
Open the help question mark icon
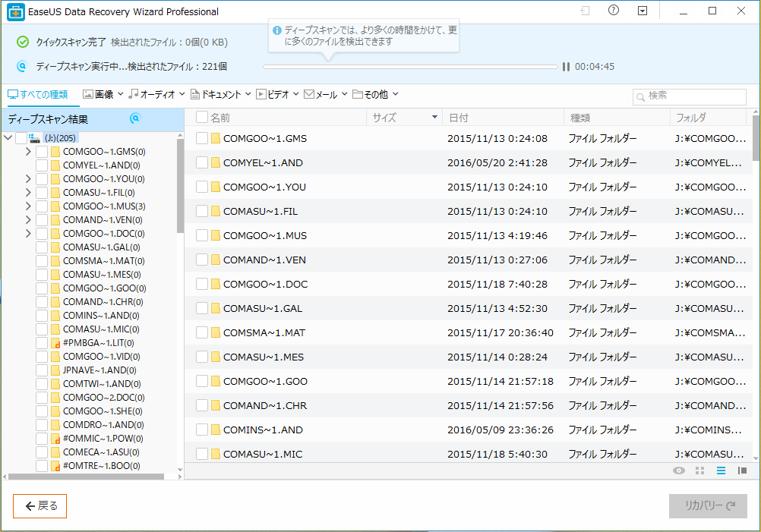coord(614,11)
